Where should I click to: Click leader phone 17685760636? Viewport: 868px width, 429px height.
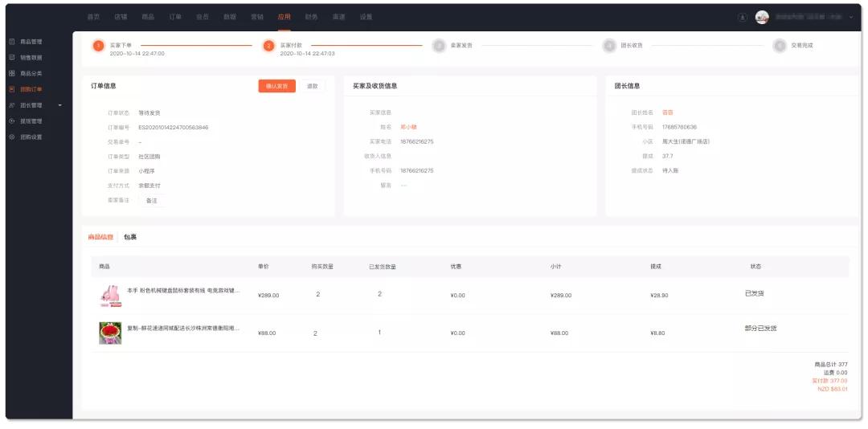point(679,127)
